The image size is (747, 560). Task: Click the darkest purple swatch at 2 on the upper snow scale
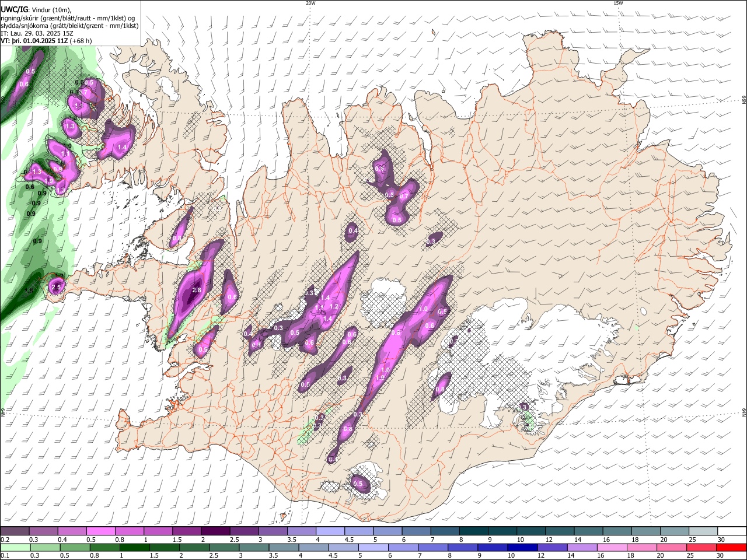click(215, 532)
